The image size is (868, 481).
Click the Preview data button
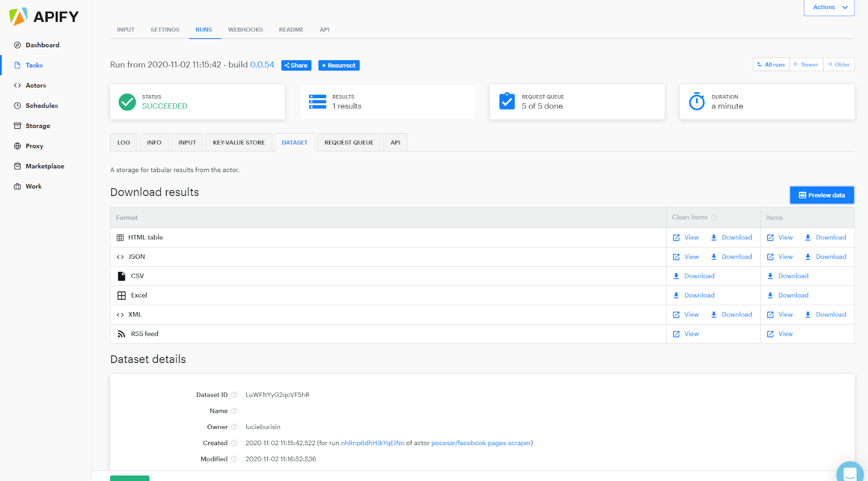coord(822,195)
